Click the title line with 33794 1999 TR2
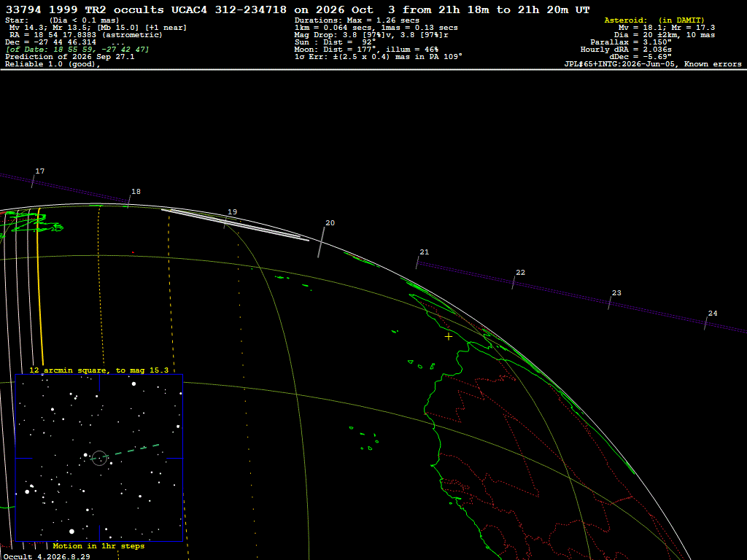This screenshot has width=747, height=560. [x=298, y=9]
